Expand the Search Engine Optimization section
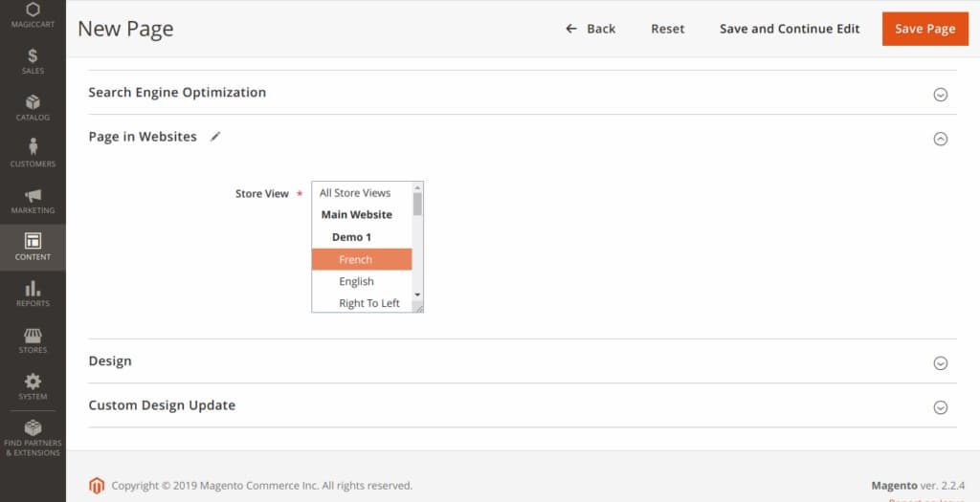 (x=940, y=94)
